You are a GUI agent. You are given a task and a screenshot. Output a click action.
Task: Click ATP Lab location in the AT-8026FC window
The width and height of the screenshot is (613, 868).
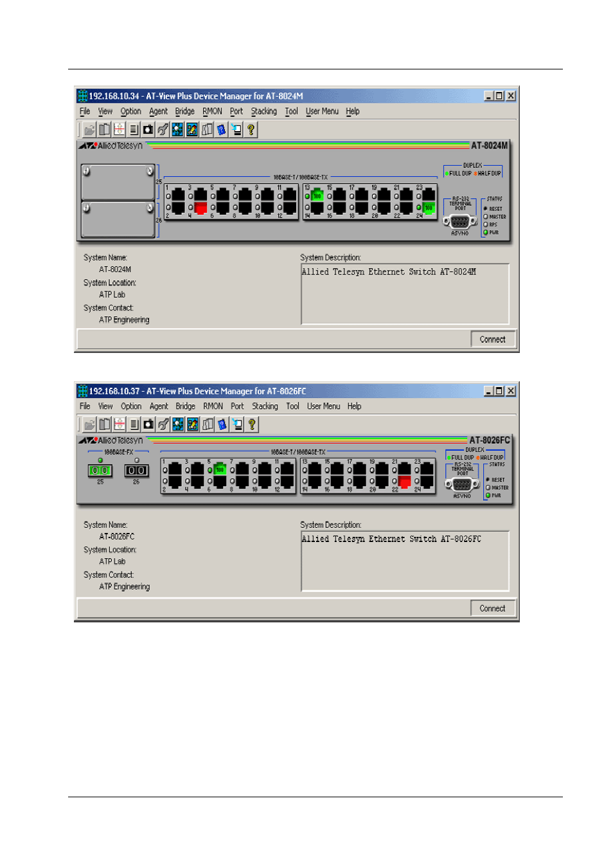(x=112, y=561)
